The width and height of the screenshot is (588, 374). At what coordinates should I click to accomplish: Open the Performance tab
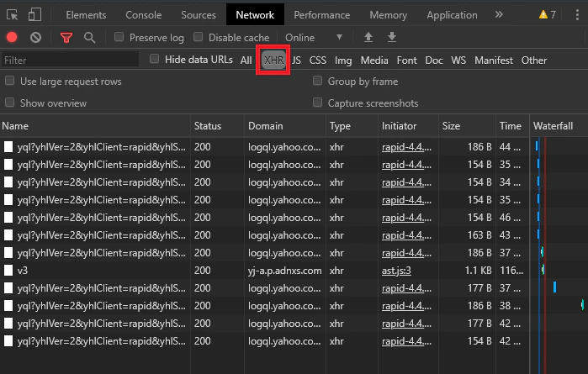[321, 15]
